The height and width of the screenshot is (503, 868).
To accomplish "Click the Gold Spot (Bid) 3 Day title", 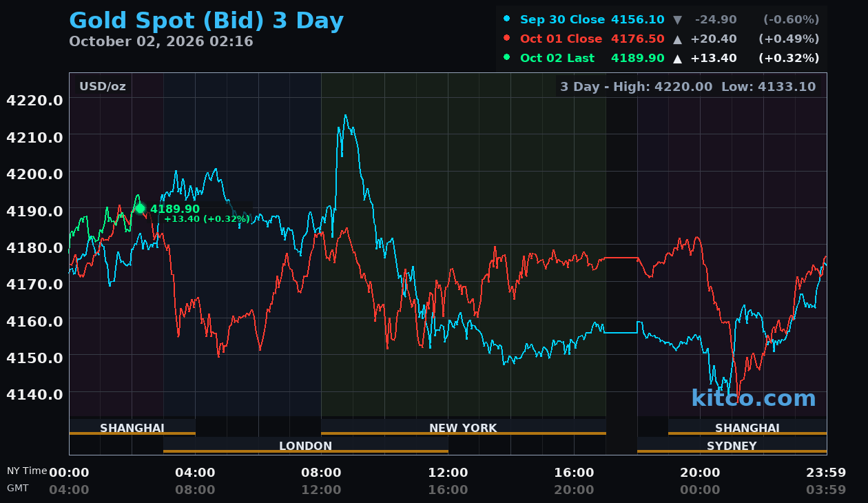I will (206, 21).
